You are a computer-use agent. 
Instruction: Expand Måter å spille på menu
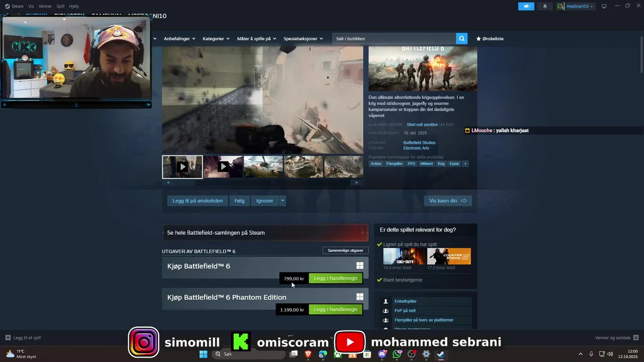(x=257, y=38)
